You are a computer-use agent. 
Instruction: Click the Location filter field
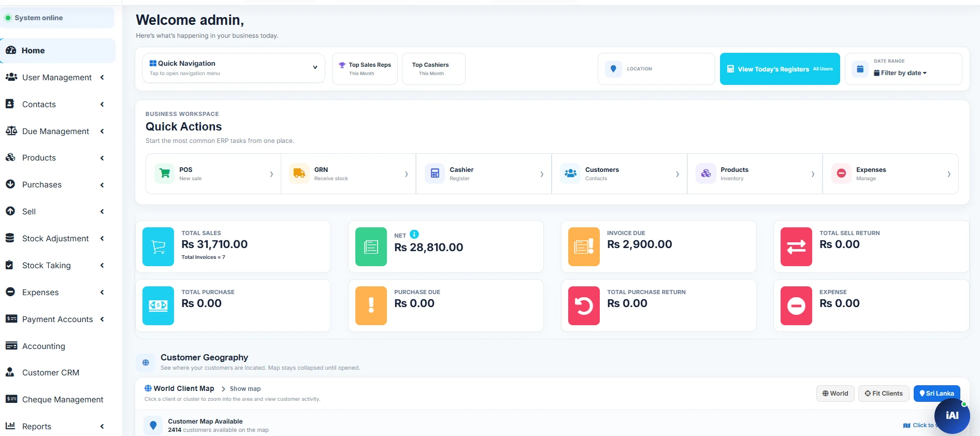[x=656, y=69]
